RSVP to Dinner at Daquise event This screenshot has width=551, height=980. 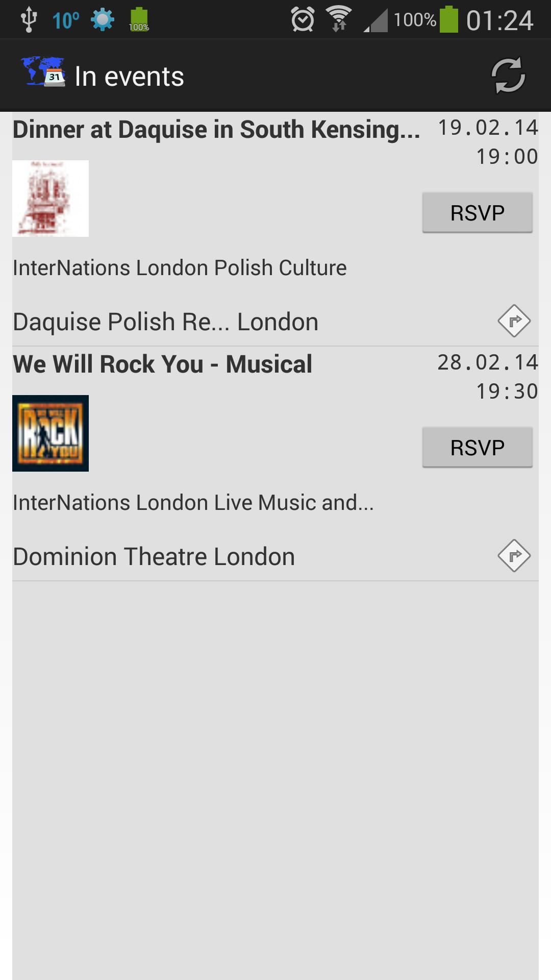(x=477, y=213)
